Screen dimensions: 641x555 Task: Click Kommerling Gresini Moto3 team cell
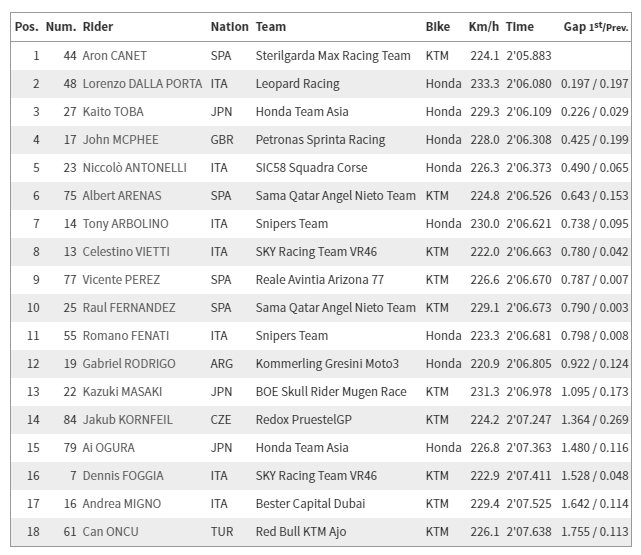click(327, 364)
